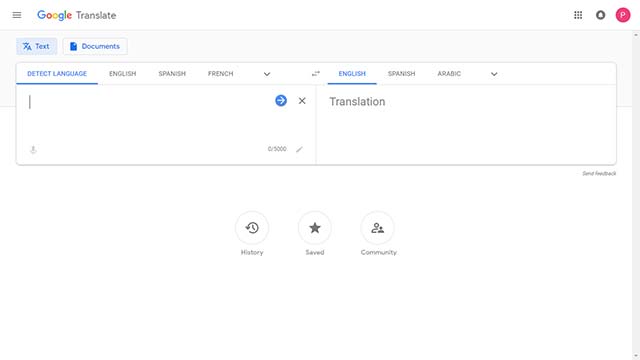Open the Community icon

point(378,228)
